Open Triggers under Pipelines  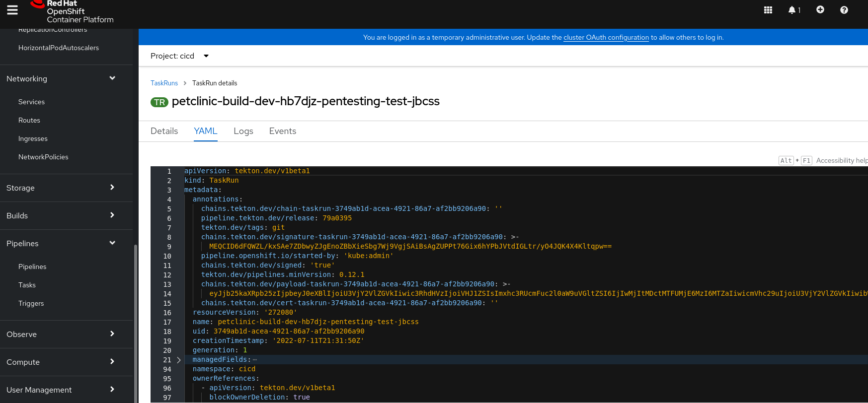(x=31, y=303)
